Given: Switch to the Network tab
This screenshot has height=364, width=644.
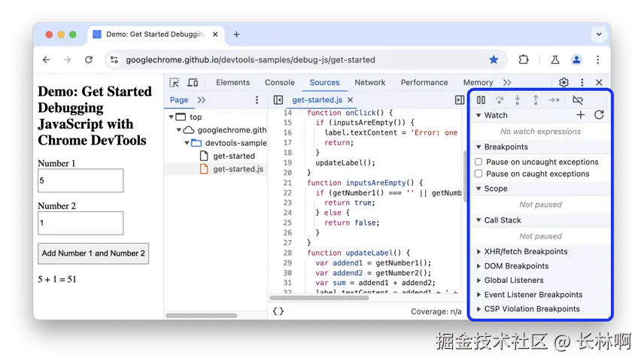Looking at the screenshot, I should [x=370, y=83].
